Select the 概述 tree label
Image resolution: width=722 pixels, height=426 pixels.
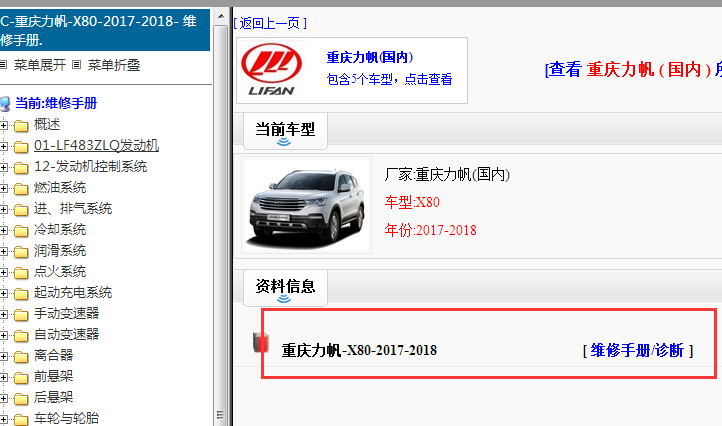pos(47,124)
